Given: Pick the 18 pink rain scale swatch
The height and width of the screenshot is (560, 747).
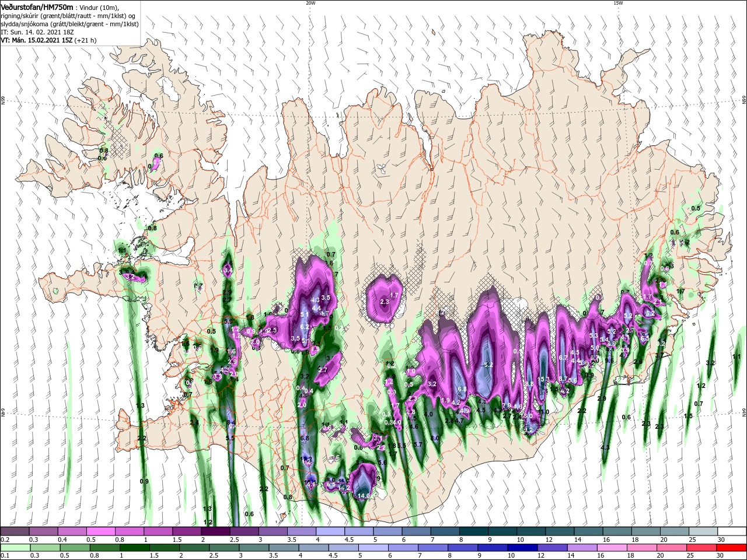Looking at the screenshot, I should tap(642, 548).
